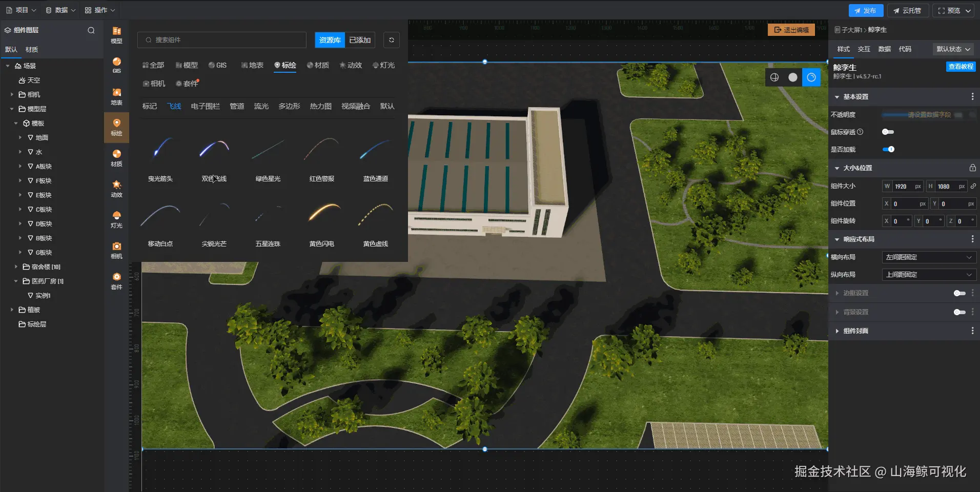The image size is (980, 492).
Task: Open the 操作 menu
Action: pyautogui.click(x=100, y=10)
